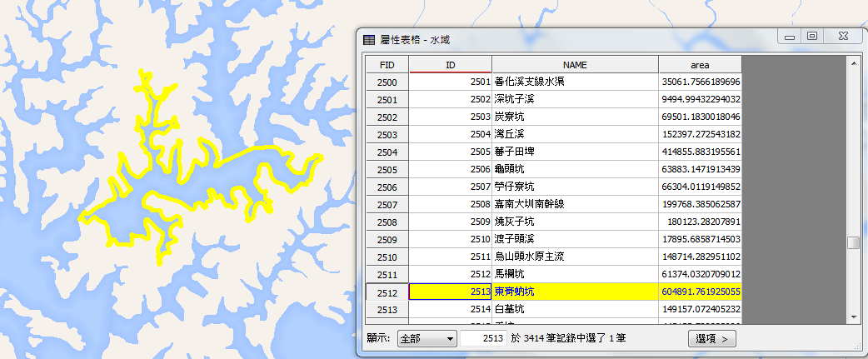Click the highlighted 東�METHOD坑 row header 2512
868x359 pixels.
[x=387, y=292]
